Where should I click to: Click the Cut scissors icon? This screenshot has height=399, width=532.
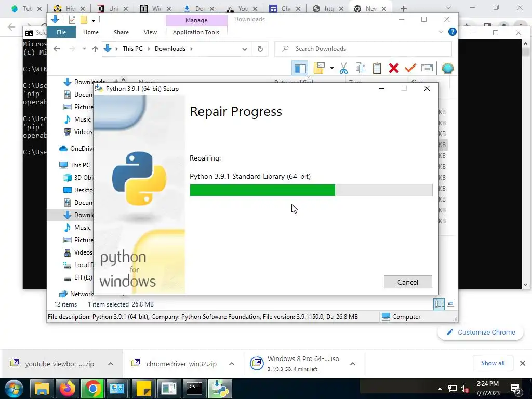coord(344,68)
